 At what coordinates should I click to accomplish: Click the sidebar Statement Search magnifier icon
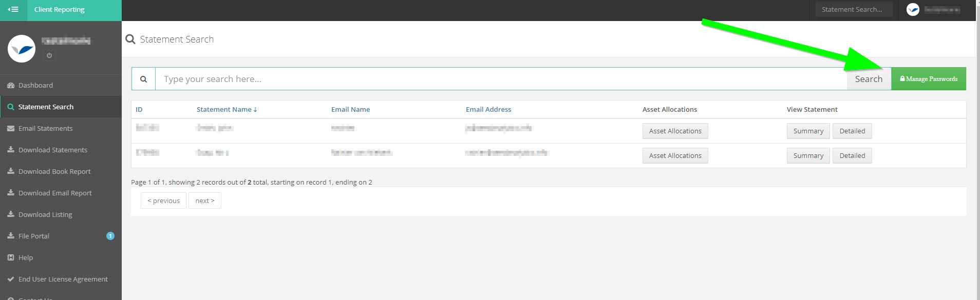click(11, 107)
